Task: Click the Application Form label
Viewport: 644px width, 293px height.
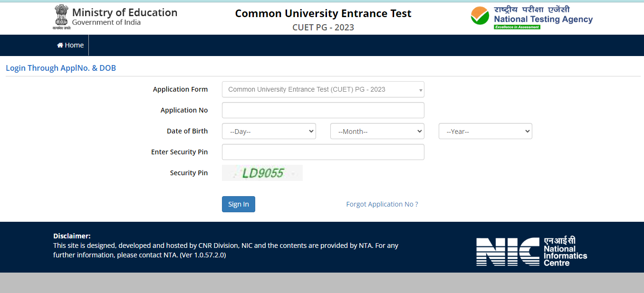Action: [x=180, y=89]
